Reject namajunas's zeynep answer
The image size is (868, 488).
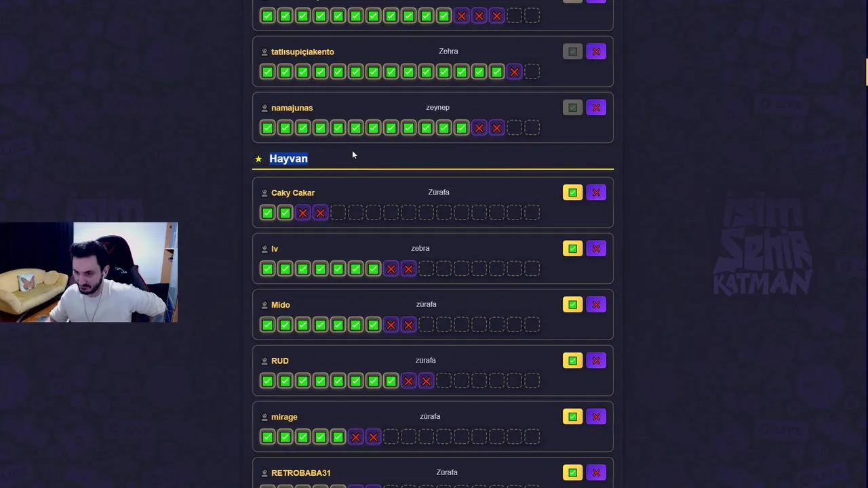[596, 108]
